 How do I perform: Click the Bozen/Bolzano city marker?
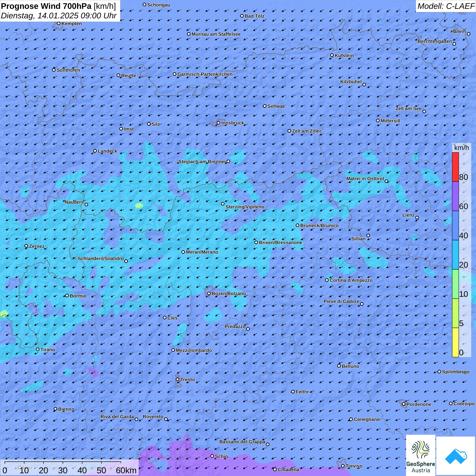(x=209, y=293)
